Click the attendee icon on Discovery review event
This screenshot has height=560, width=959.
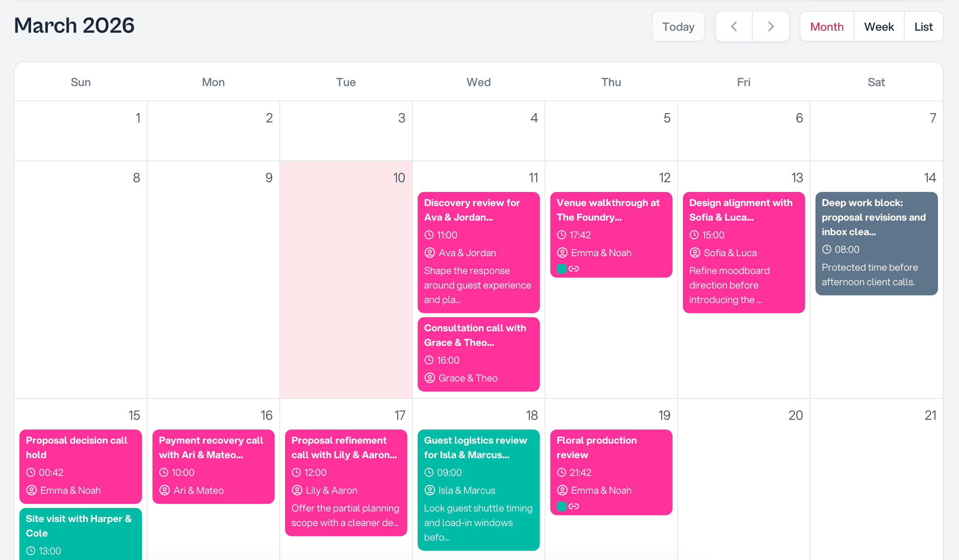[429, 253]
